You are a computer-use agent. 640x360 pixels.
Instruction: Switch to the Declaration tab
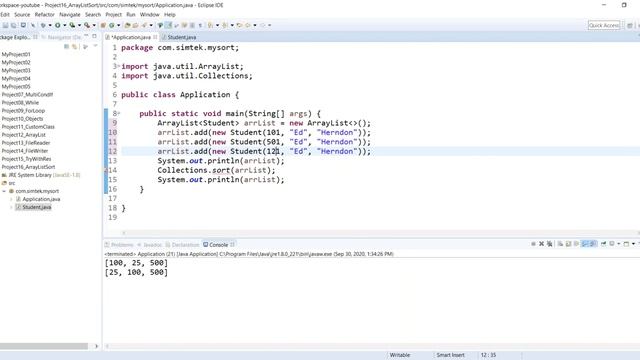182,245
